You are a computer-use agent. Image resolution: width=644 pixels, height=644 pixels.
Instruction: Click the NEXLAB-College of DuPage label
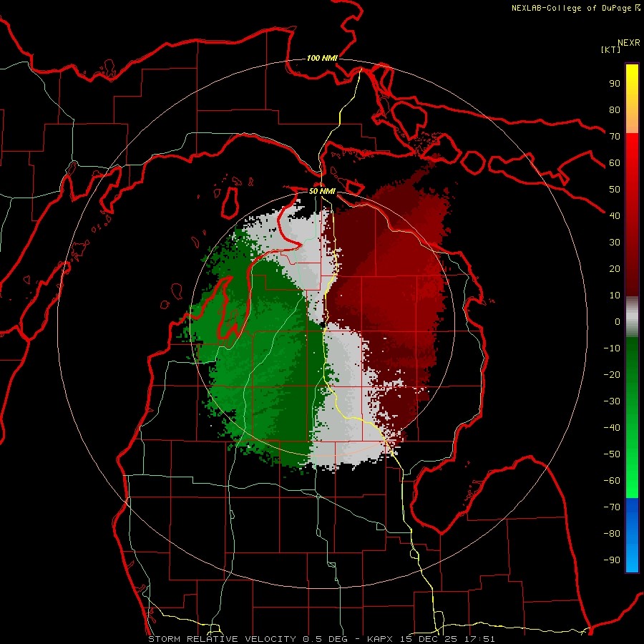coord(571,8)
